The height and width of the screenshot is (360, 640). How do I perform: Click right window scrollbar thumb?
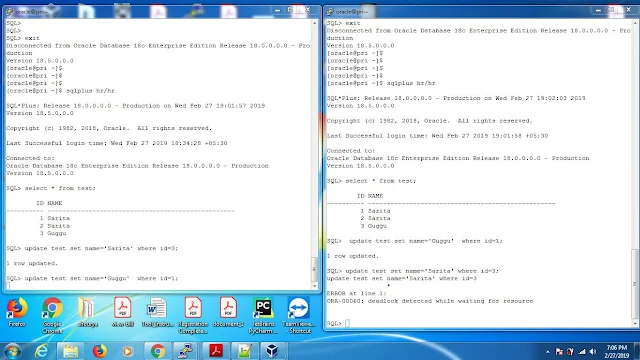[x=635, y=283]
